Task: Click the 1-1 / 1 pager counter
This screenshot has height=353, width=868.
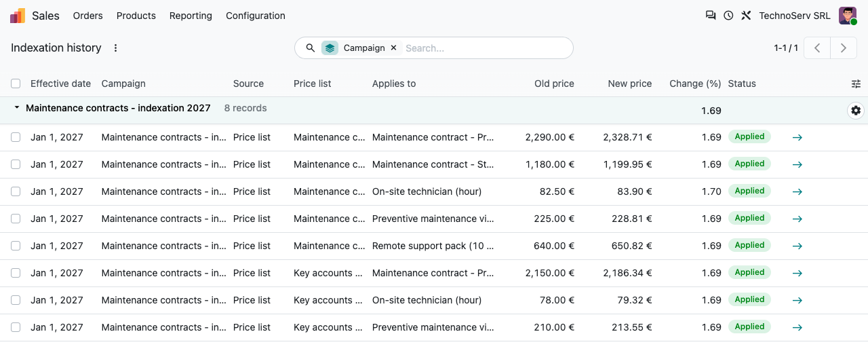Action: 786,48
